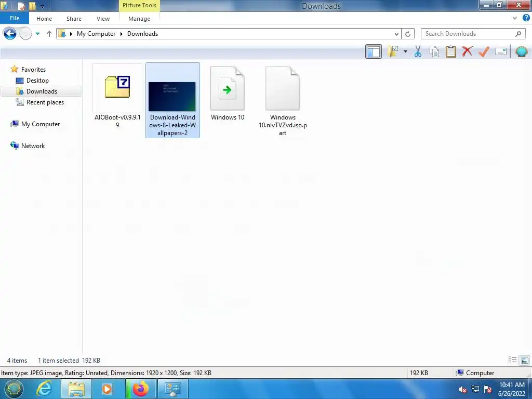
Task: Select the Windows 10 shortcut file
Action: [228, 94]
